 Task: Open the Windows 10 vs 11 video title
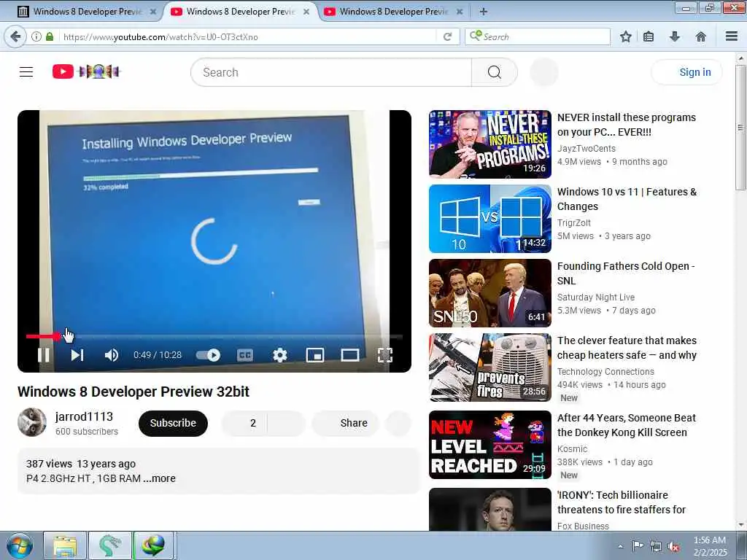point(627,199)
